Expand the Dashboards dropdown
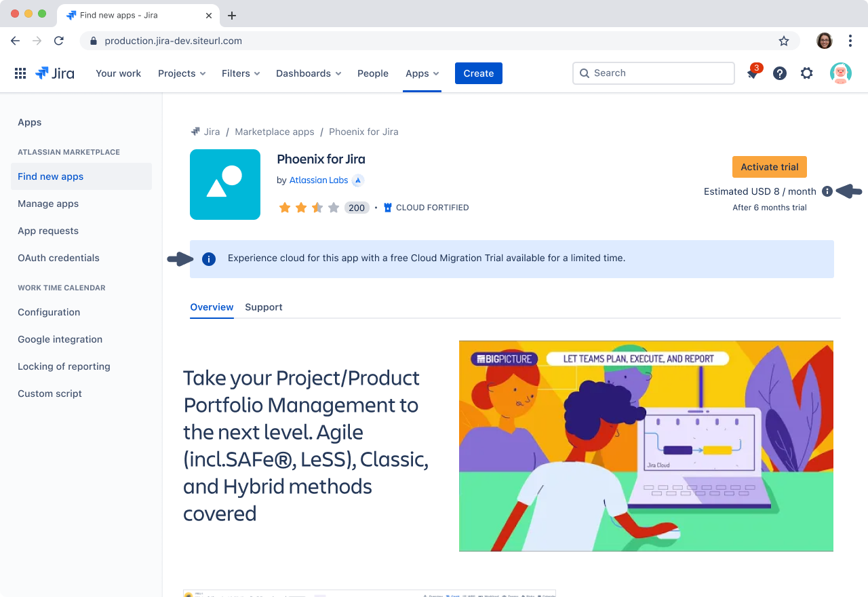This screenshot has width=868, height=597. pyautogui.click(x=308, y=73)
